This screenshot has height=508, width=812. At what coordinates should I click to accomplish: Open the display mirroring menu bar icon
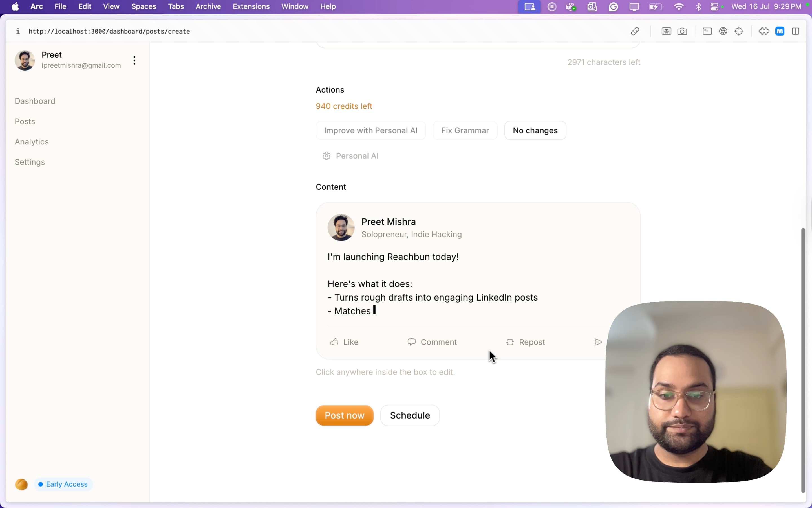[634, 7]
